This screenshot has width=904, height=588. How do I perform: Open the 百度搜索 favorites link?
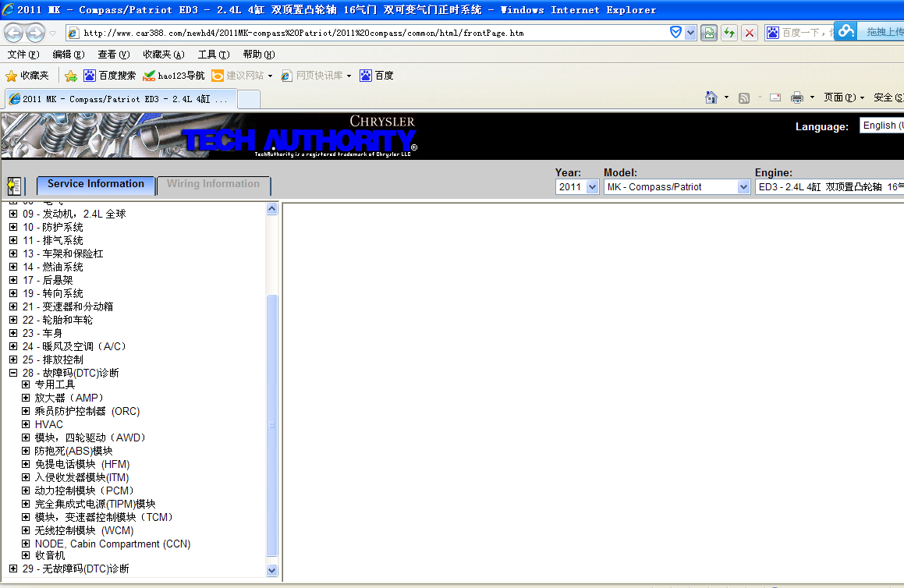[109, 76]
